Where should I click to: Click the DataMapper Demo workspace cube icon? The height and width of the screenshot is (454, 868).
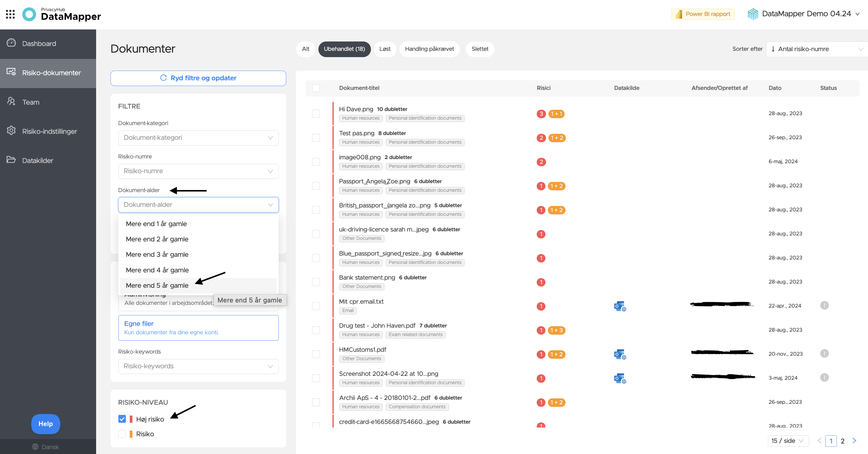pos(753,14)
